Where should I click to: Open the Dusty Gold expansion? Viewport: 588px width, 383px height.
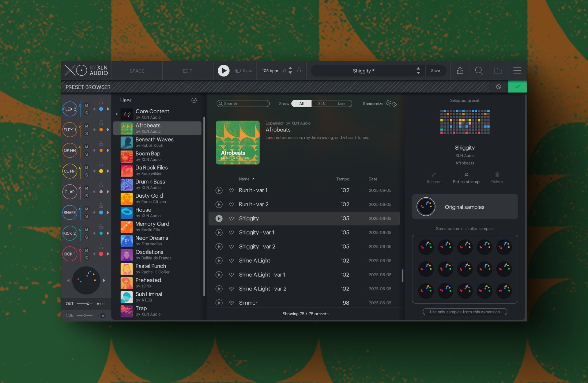coord(157,199)
